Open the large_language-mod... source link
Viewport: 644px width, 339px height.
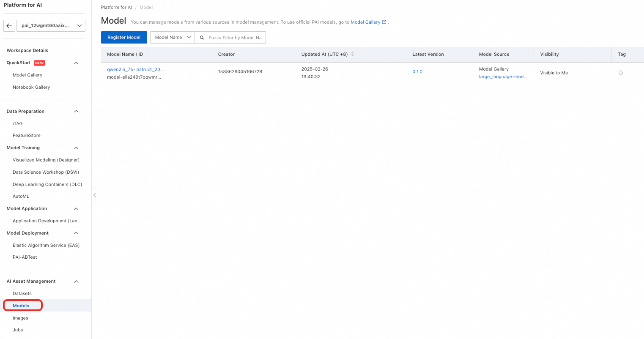[503, 77]
